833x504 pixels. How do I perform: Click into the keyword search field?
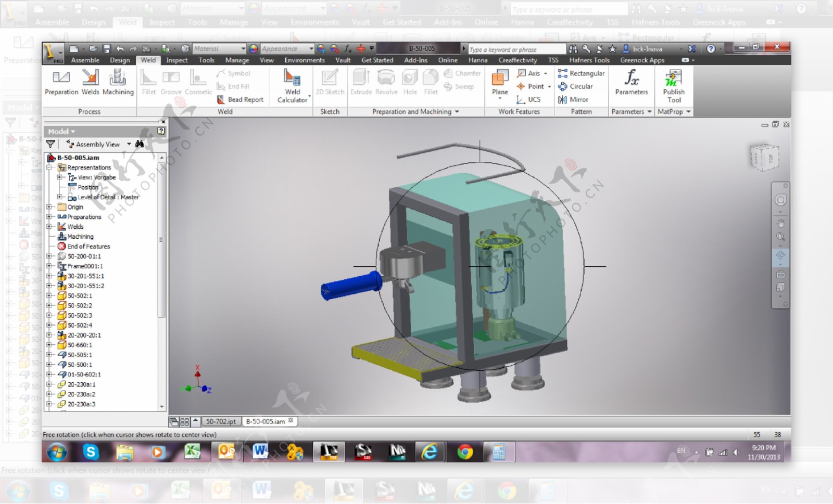point(516,49)
